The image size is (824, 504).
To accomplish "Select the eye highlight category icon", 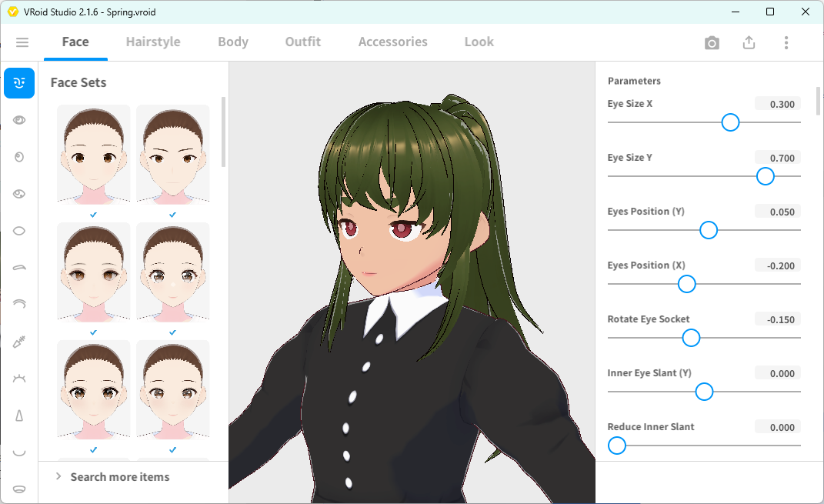I will click(19, 194).
